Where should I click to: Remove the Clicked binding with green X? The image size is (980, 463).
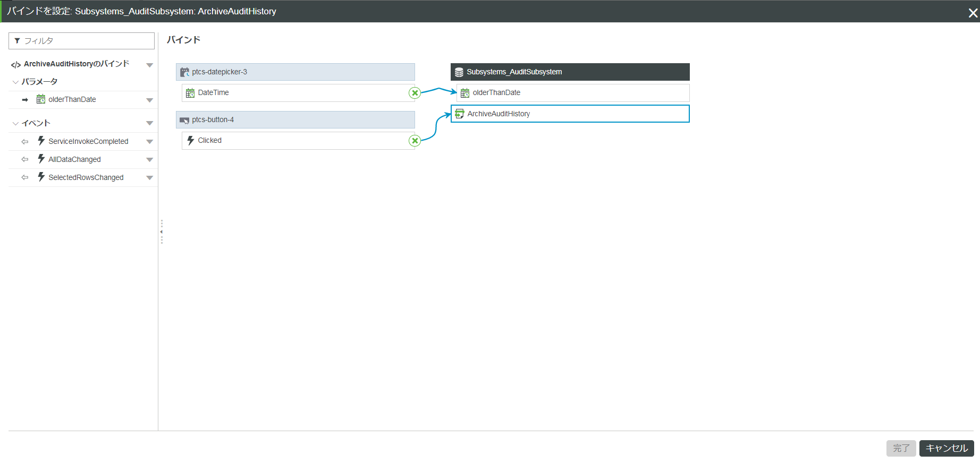(415, 141)
